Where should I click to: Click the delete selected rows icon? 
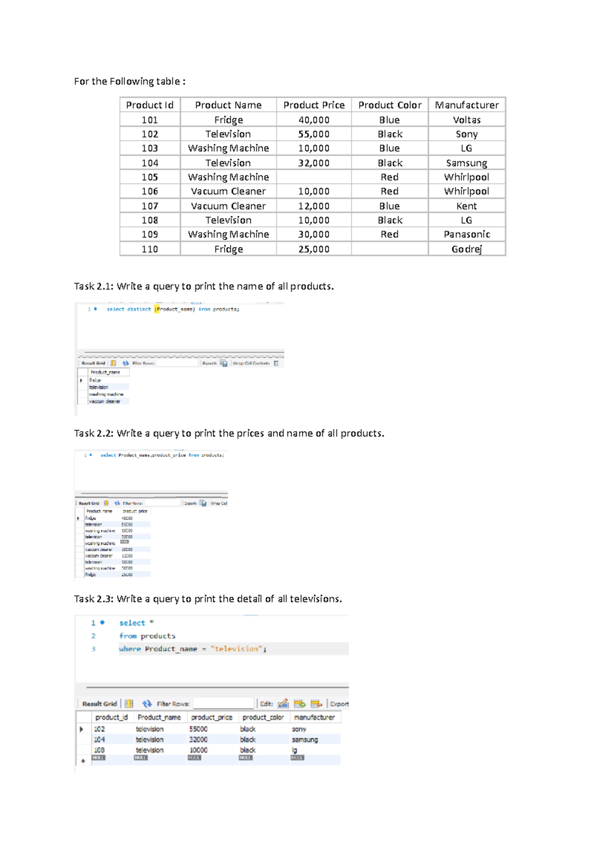316,704
